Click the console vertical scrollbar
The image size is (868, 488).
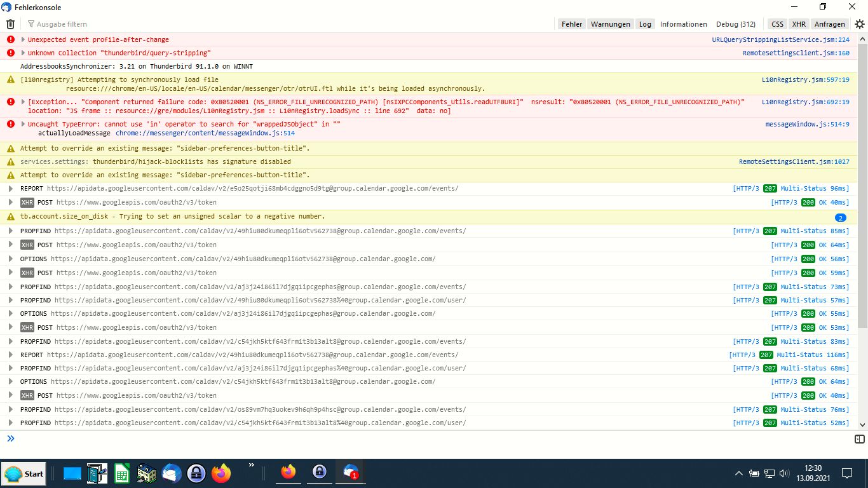click(x=862, y=191)
